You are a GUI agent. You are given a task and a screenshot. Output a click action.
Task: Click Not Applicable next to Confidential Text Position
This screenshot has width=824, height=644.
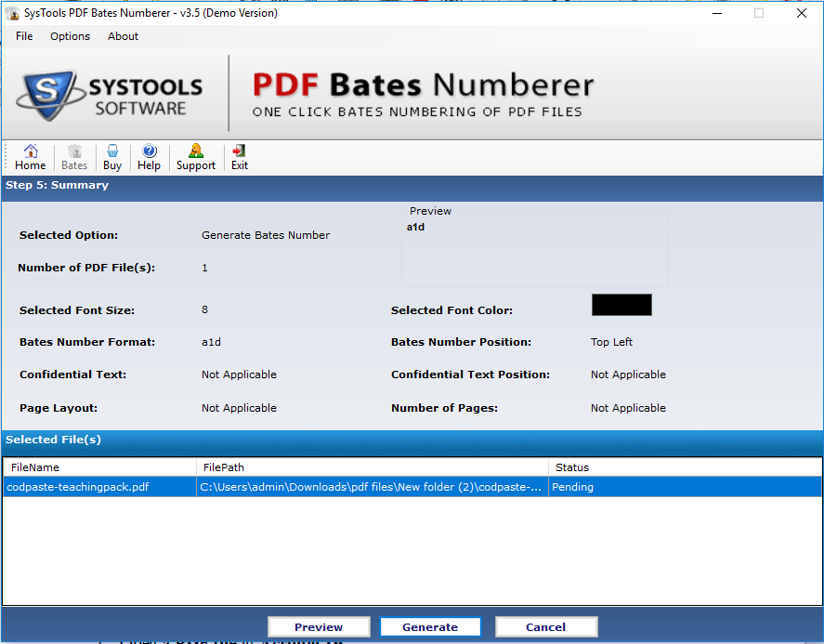[x=628, y=375]
